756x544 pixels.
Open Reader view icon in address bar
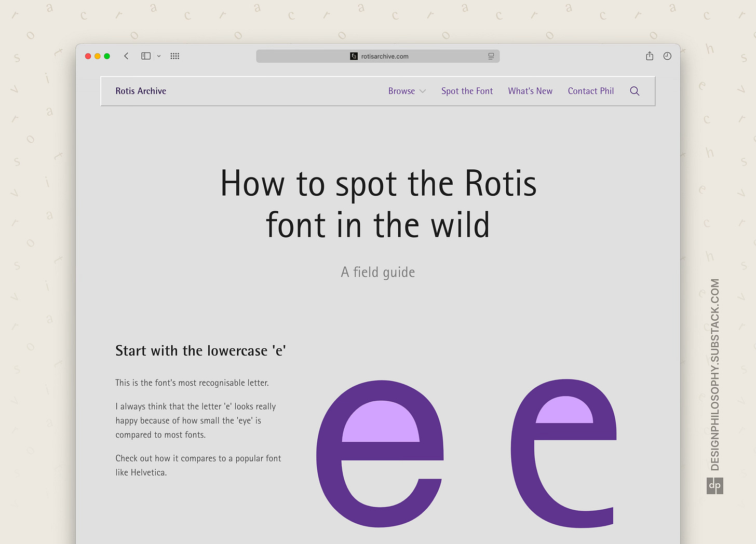click(x=491, y=56)
